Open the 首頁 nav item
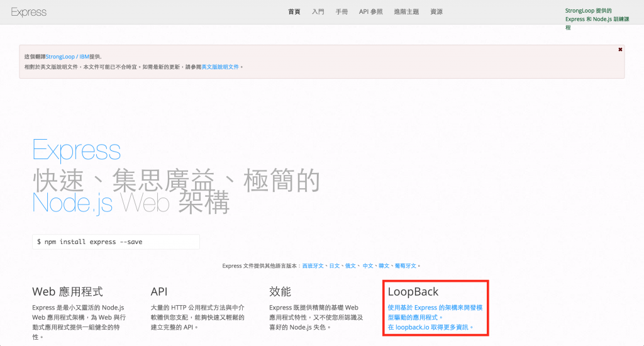 294,11
